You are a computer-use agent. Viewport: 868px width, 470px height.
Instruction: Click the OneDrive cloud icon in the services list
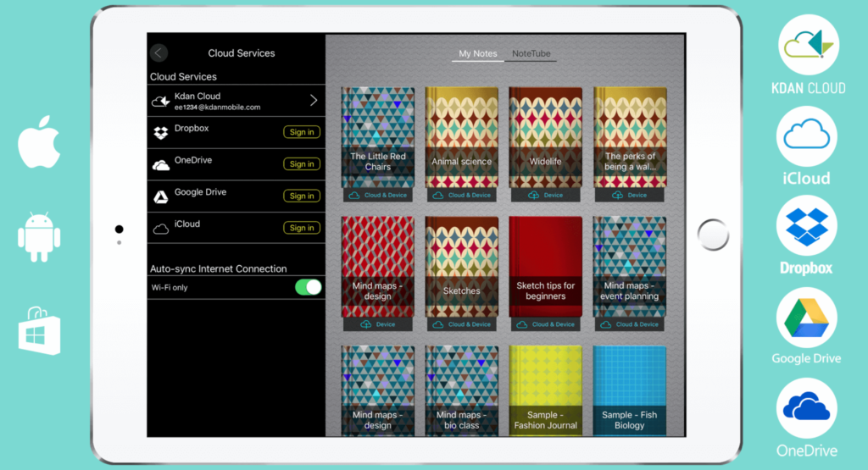[x=160, y=165]
